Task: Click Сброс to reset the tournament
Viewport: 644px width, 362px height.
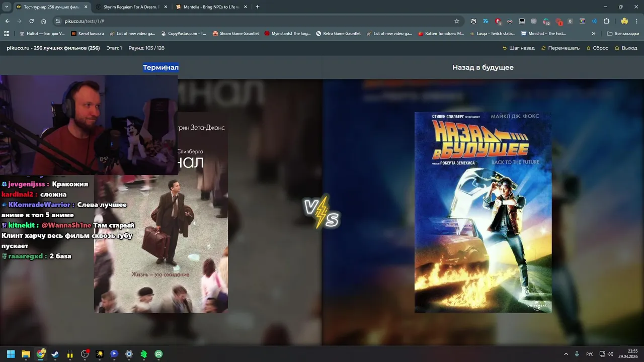Action: (x=597, y=48)
